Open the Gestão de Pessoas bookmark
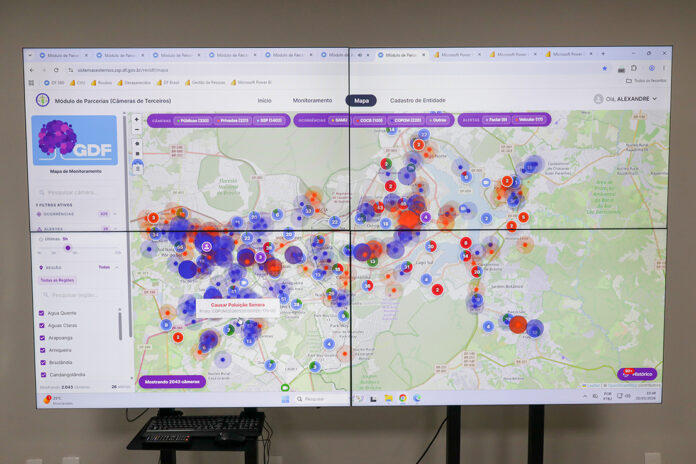696x464 pixels. tap(205, 83)
